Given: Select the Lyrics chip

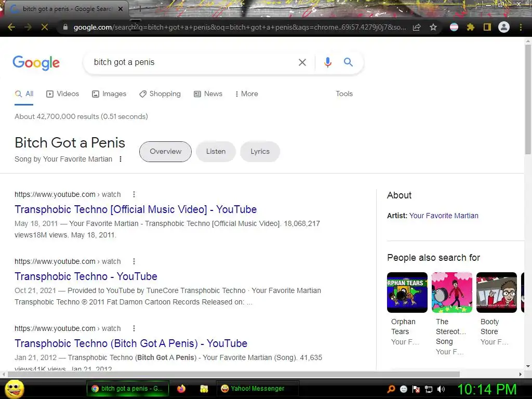Looking at the screenshot, I should pyautogui.click(x=260, y=152).
